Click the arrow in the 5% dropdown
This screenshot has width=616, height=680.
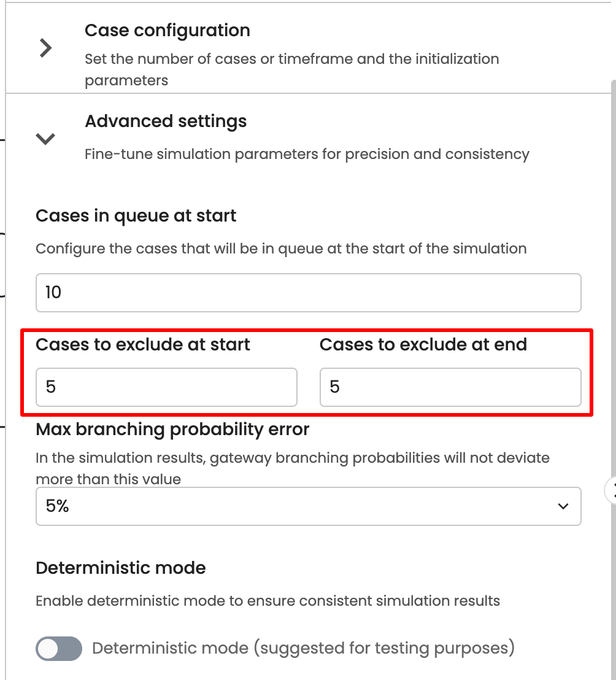pyautogui.click(x=562, y=506)
